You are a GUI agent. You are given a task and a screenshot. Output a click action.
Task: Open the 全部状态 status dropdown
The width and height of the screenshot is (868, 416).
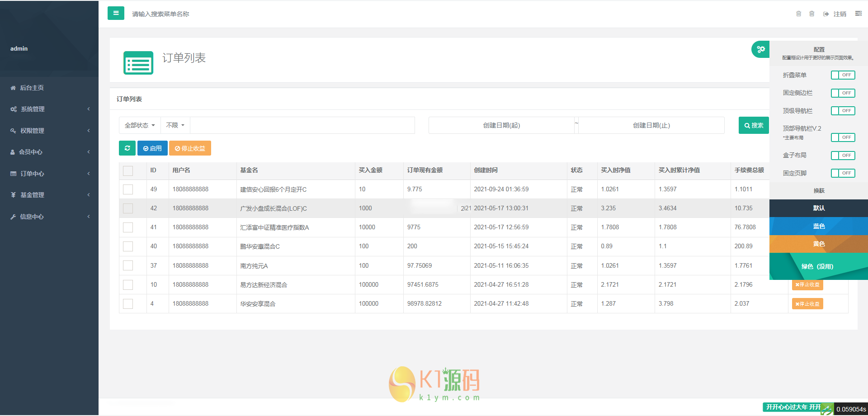pyautogui.click(x=140, y=125)
